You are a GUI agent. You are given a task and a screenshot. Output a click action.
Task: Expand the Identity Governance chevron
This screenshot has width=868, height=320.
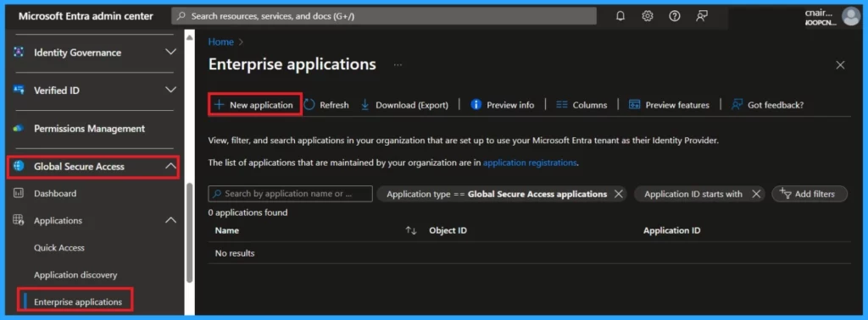[x=171, y=52]
